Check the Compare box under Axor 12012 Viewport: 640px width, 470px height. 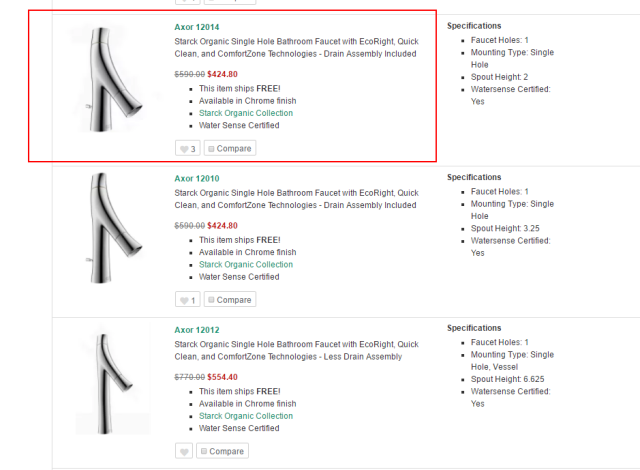coord(222,451)
